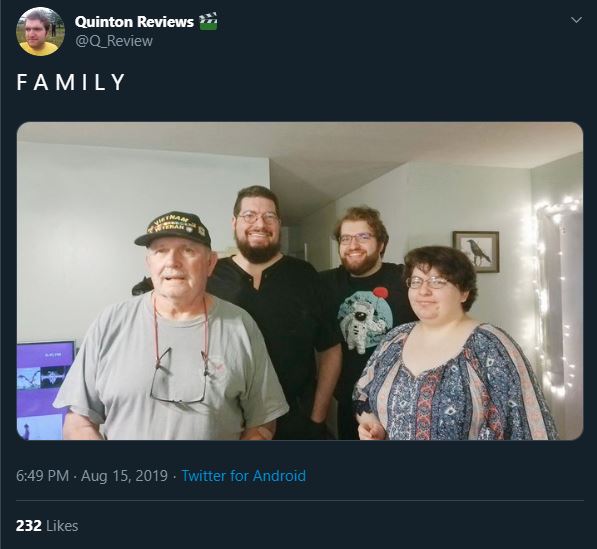This screenshot has width=597, height=549.
Task: Click the Aug 15, 2019 date
Action: [125, 476]
